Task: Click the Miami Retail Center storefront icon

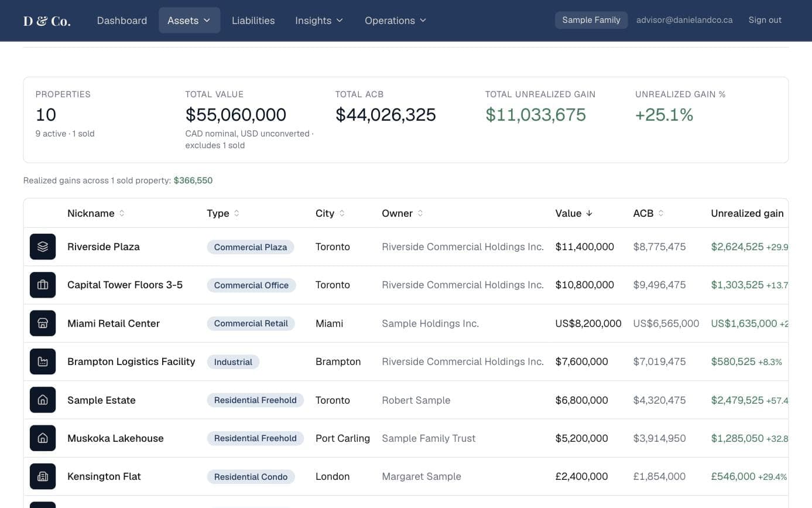Action: click(x=43, y=323)
